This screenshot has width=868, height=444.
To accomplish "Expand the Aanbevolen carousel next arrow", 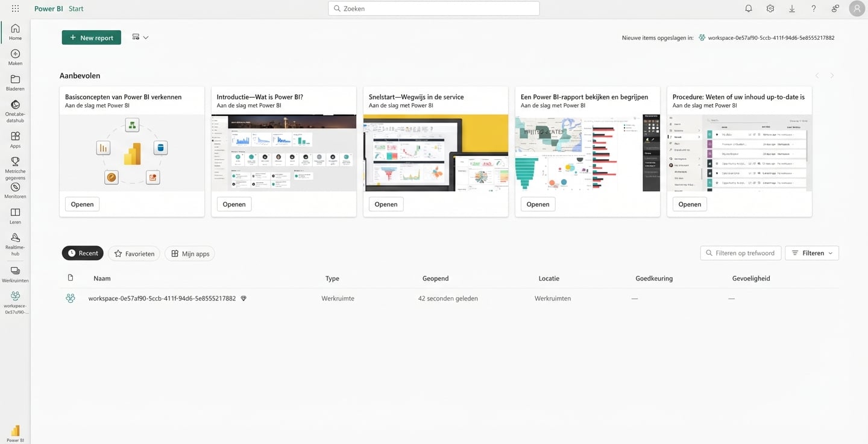I will tap(831, 75).
